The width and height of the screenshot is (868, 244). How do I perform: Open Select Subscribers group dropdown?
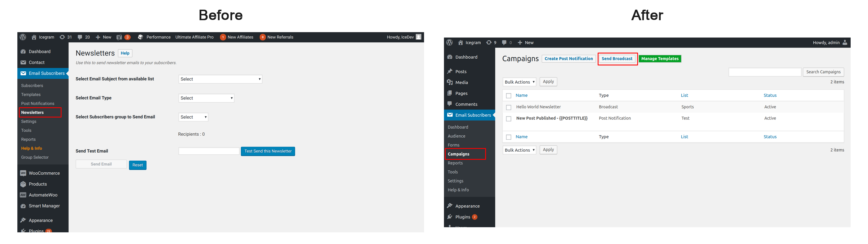tap(193, 117)
